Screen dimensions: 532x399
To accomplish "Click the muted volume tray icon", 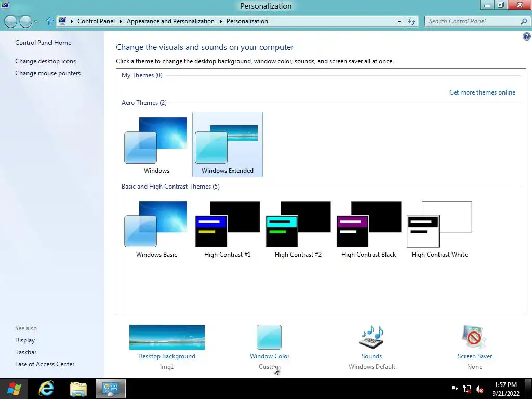I will 480,389.
